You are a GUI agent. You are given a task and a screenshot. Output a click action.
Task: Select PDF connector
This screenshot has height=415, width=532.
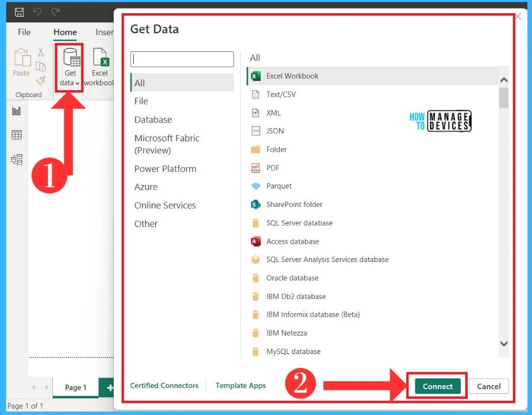[372, 168]
